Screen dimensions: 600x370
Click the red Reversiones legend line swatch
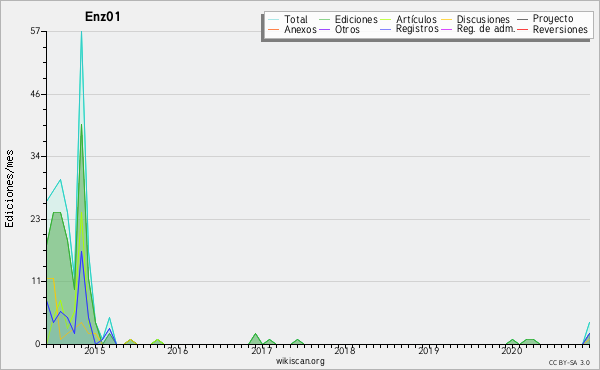pos(522,29)
